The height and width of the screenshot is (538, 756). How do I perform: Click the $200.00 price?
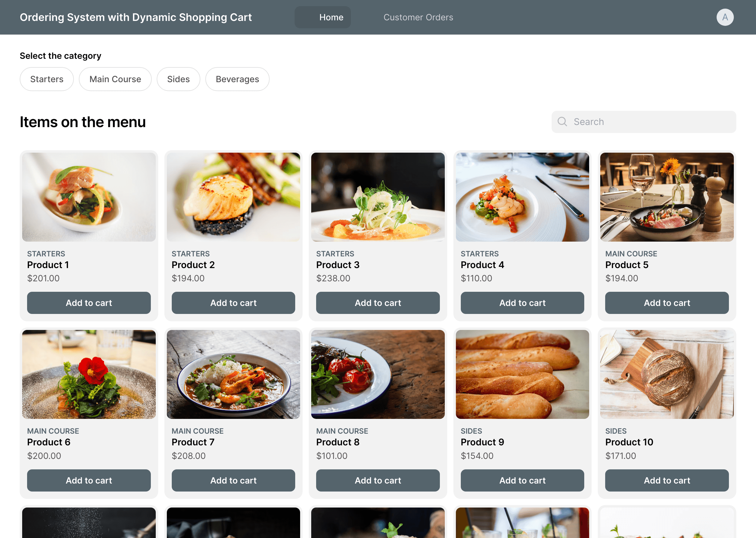[44, 456]
